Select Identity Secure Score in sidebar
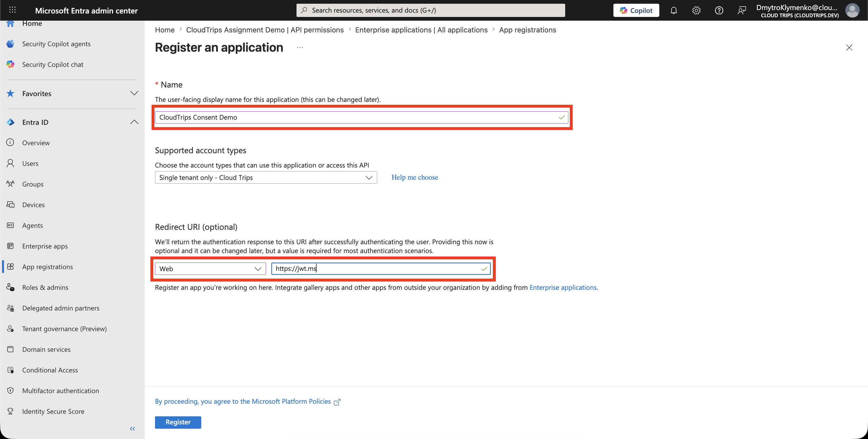 click(53, 411)
